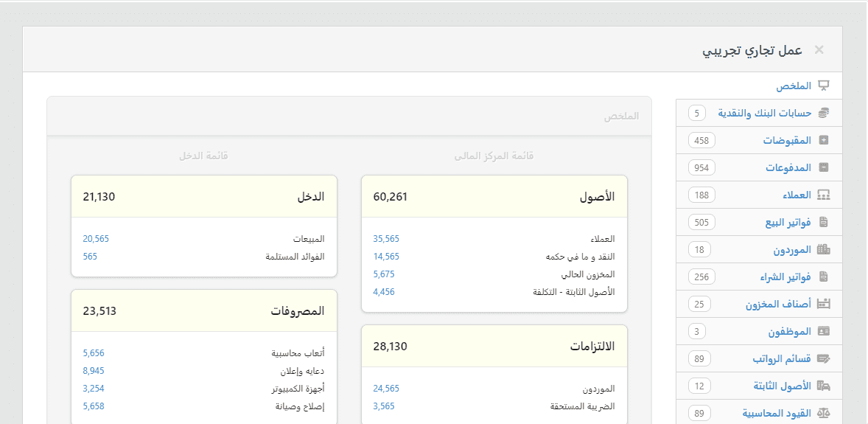Click the payments (المدفوعات) minus icon
The width and height of the screenshot is (868, 424).
[x=824, y=167]
